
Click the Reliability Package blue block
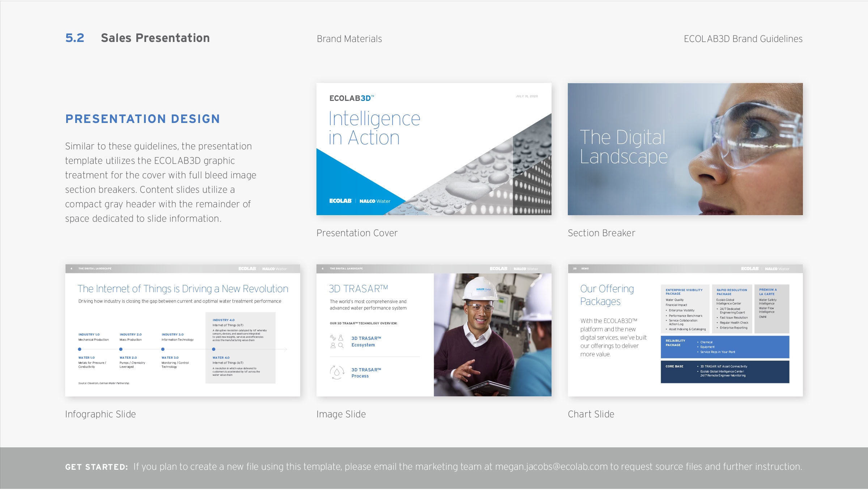click(x=724, y=347)
